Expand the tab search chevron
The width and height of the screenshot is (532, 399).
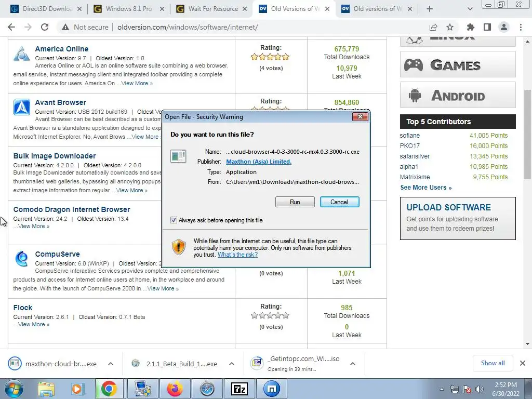[x=470, y=9]
